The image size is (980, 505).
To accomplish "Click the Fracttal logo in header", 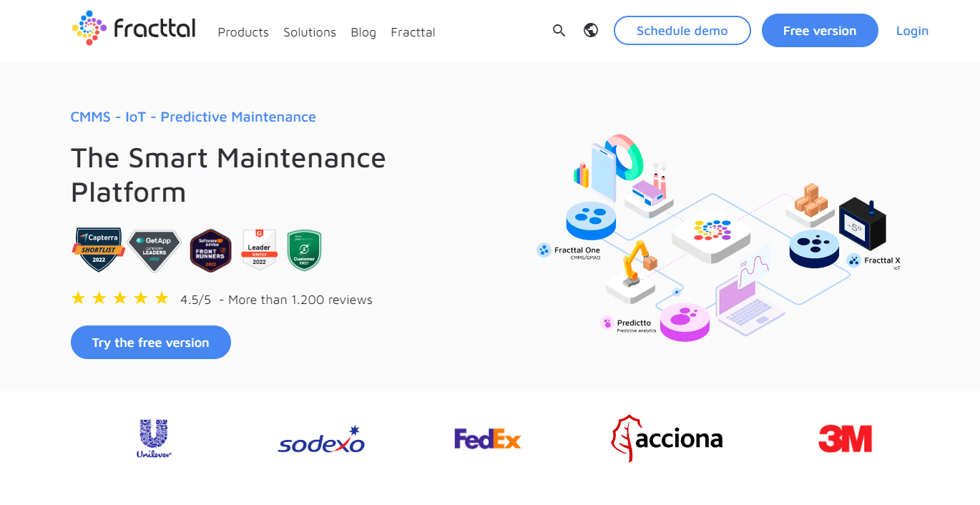I will click(134, 29).
